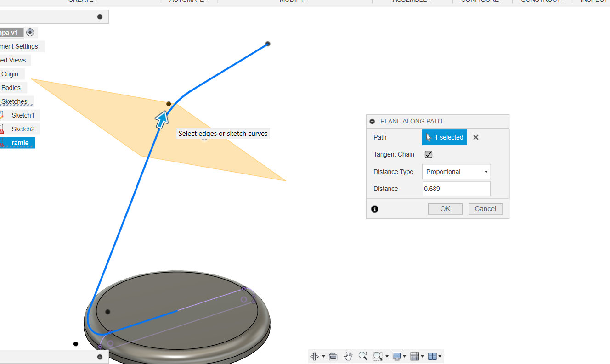Clear the Path selection with X
Image resolution: width=610 pixels, height=364 pixels.
click(476, 137)
